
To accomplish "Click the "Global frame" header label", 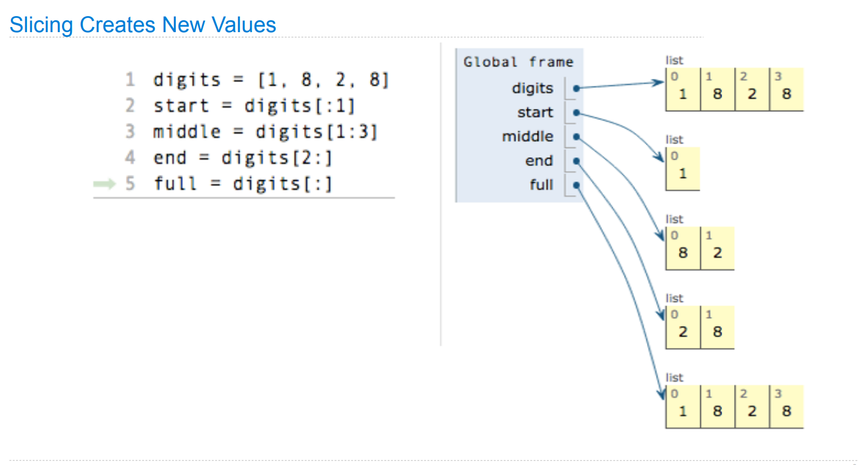I will tap(518, 62).
